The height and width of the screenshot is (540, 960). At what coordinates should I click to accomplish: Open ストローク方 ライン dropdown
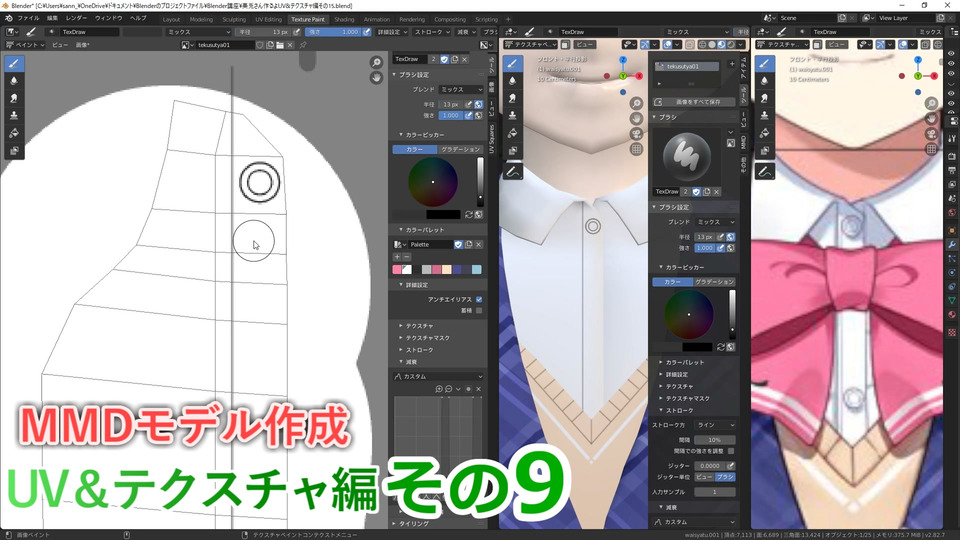[x=715, y=425]
